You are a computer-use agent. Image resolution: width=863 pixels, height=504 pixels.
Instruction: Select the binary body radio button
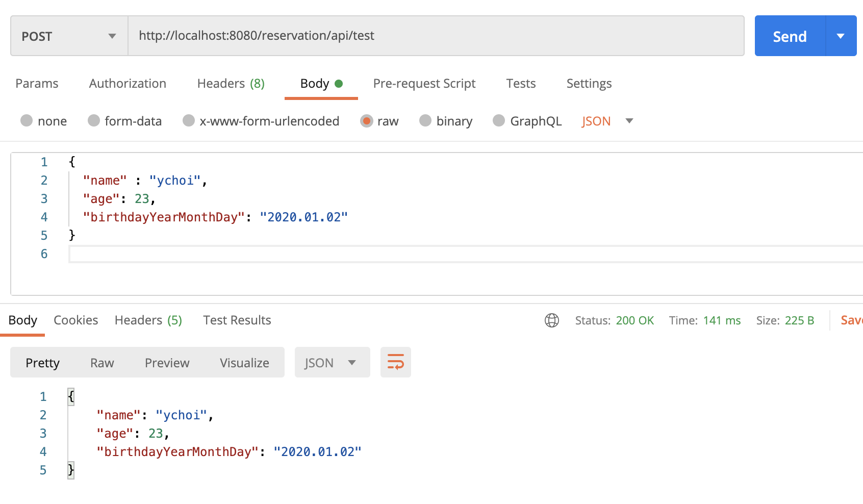click(x=425, y=120)
